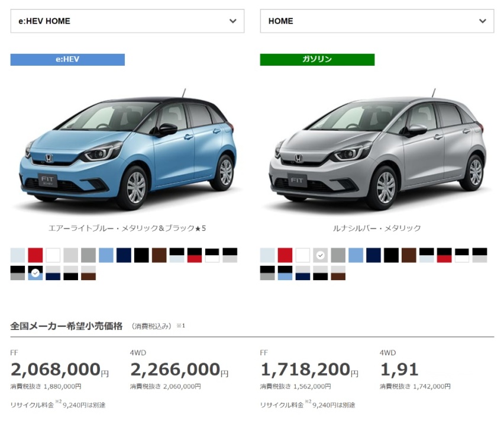Click the blue two-tone Fit e:HEV car image
504x424 pixels.
pos(127,150)
